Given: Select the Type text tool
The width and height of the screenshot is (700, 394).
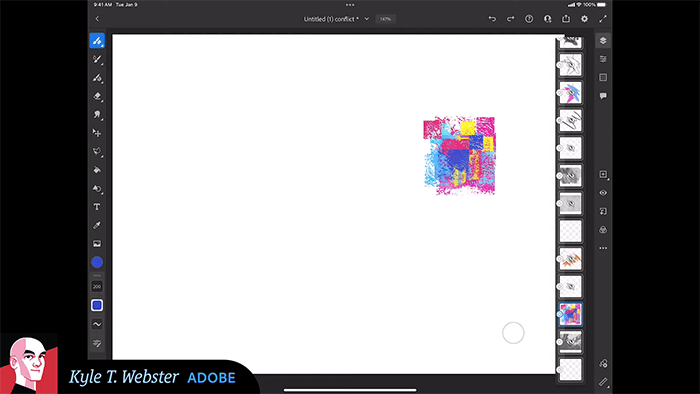Looking at the screenshot, I should (x=97, y=207).
